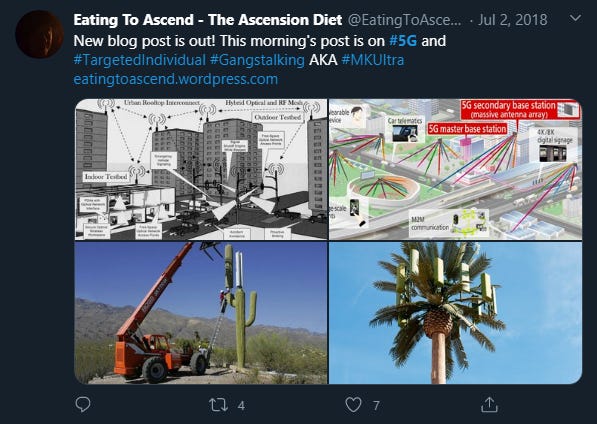Image resolution: width=597 pixels, height=424 pixels.
Task: Click the @EatingToAsce... handle
Action: tap(405, 20)
